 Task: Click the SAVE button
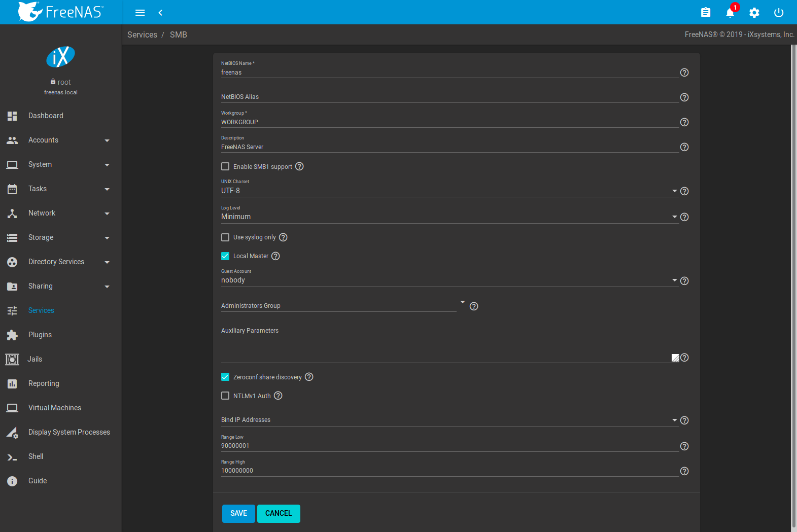(238, 513)
